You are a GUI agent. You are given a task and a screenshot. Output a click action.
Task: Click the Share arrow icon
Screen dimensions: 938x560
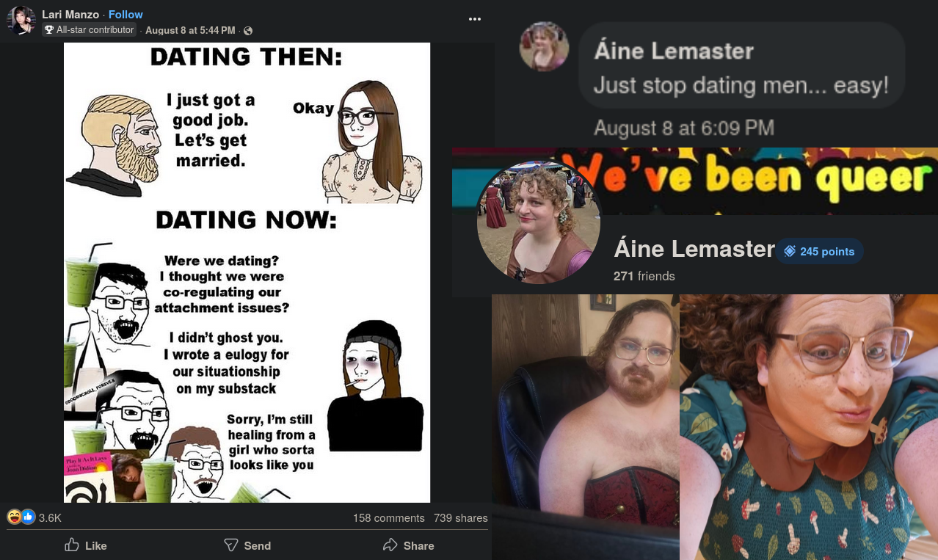pyautogui.click(x=390, y=545)
